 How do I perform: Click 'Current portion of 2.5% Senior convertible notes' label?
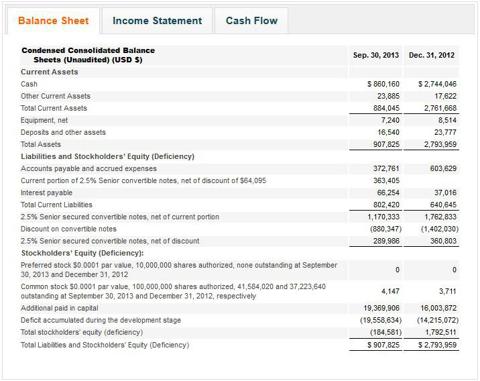click(x=143, y=180)
